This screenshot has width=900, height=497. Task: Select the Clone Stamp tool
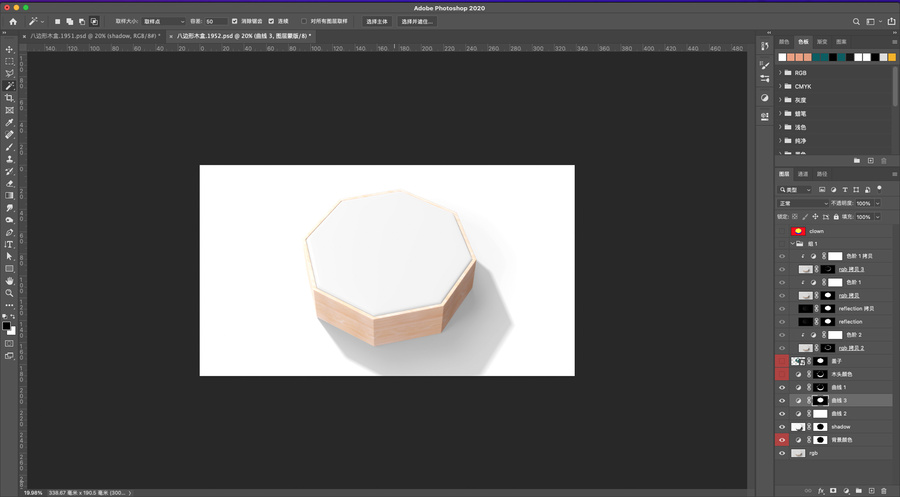9,159
